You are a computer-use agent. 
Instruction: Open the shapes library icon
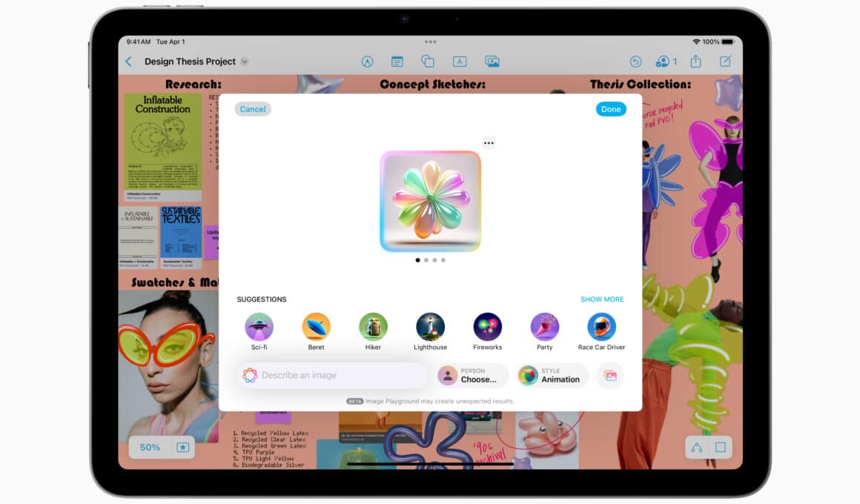[x=428, y=62]
